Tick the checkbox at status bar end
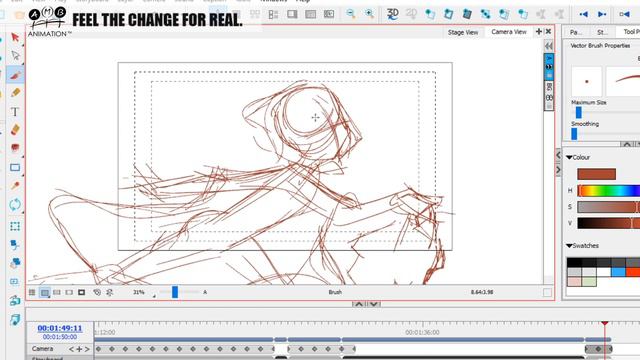 547,292
